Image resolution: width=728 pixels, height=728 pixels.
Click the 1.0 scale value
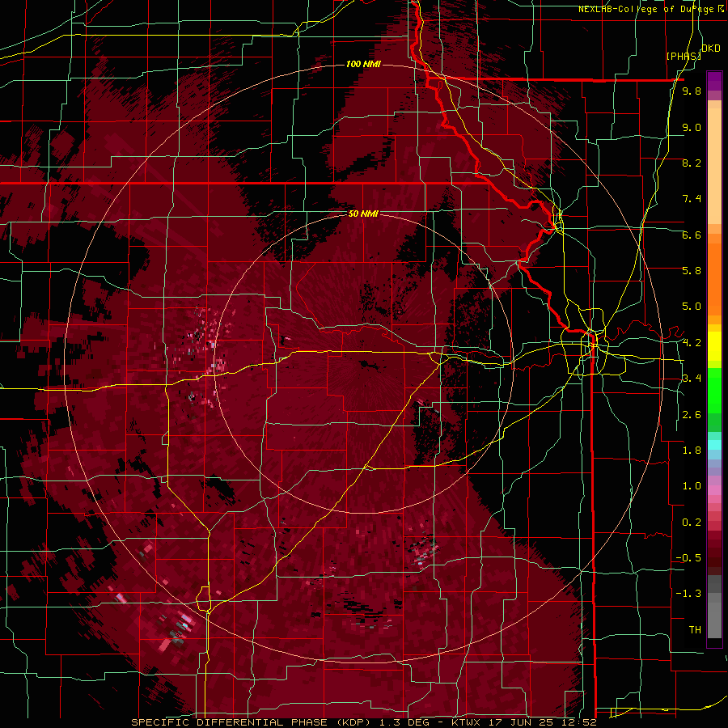point(692,486)
